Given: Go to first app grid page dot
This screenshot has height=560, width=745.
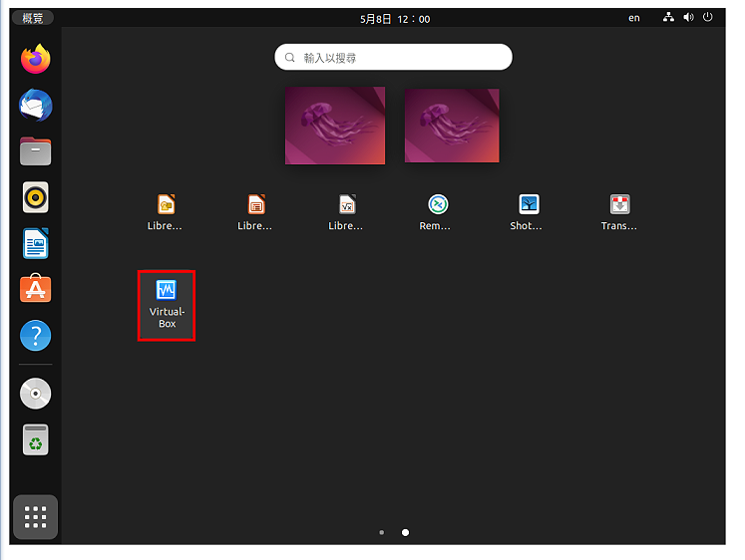Looking at the screenshot, I should pos(382,532).
